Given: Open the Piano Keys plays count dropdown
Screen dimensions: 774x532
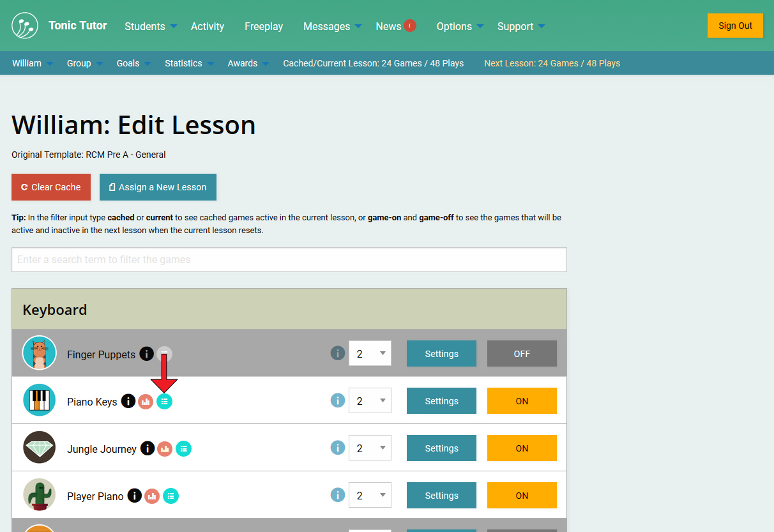Looking at the screenshot, I should 370,401.
